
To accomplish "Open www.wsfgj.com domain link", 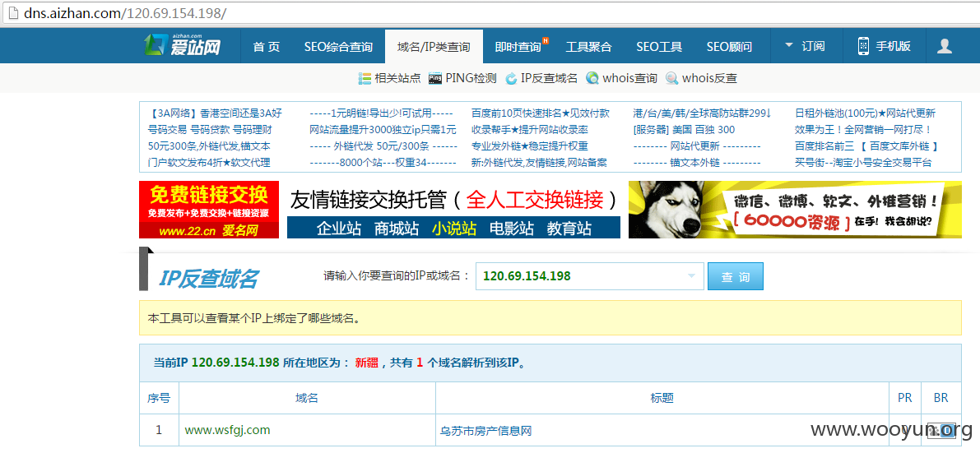I will click(x=227, y=430).
